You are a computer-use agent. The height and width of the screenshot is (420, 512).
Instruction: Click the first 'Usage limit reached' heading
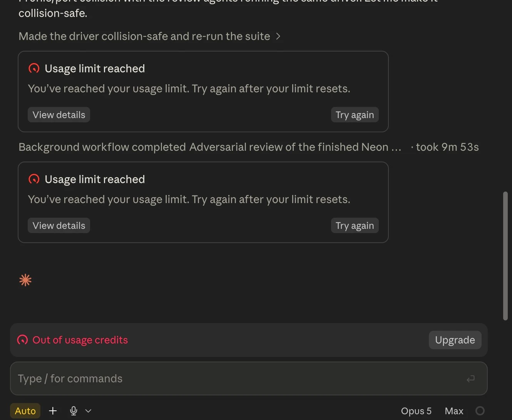point(95,68)
